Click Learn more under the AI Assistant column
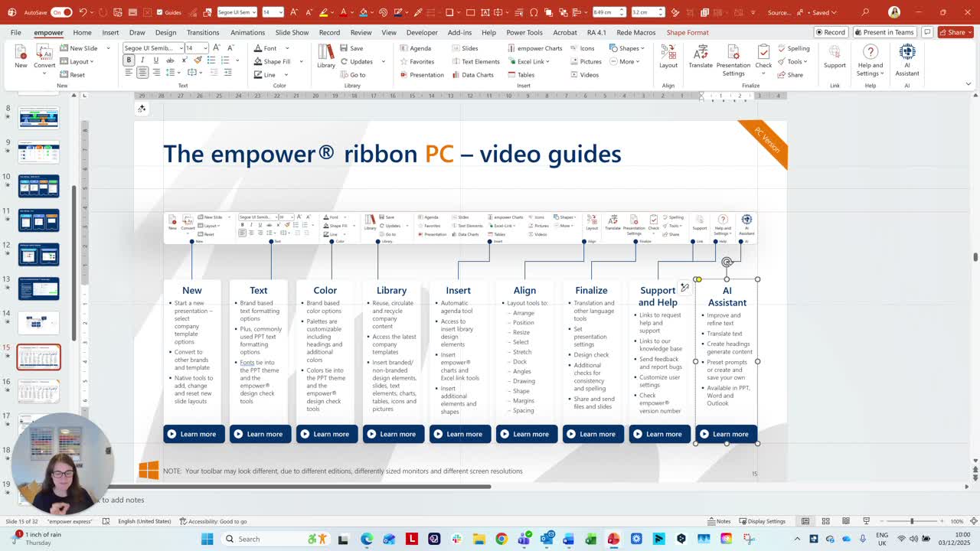The image size is (980, 551). (727, 434)
